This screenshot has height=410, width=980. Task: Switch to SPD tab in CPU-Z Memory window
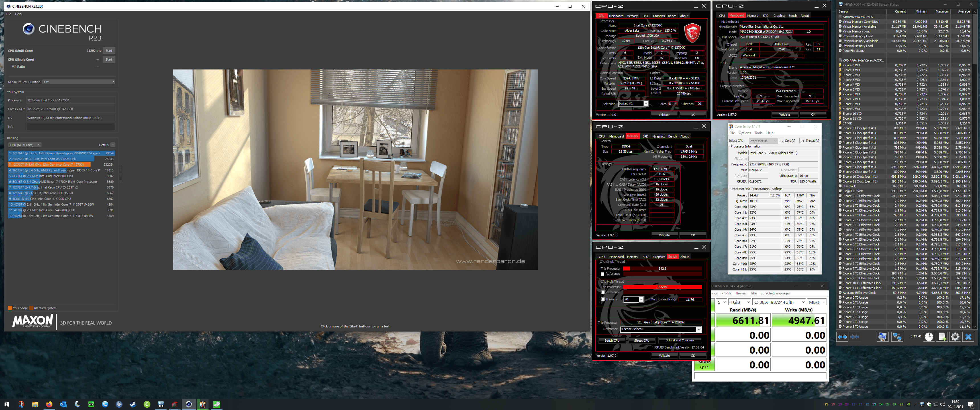coord(645,136)
